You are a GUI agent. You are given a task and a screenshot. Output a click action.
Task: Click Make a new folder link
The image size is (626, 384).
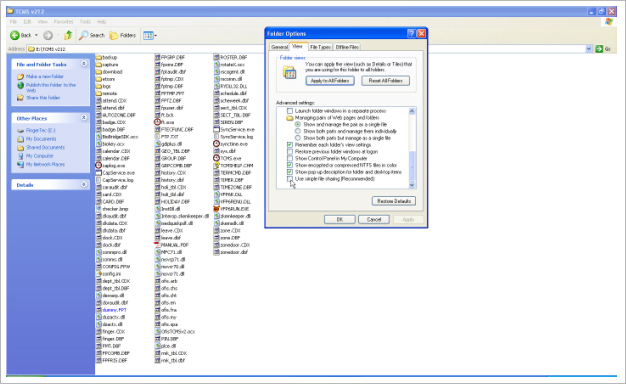coord(45,76)
